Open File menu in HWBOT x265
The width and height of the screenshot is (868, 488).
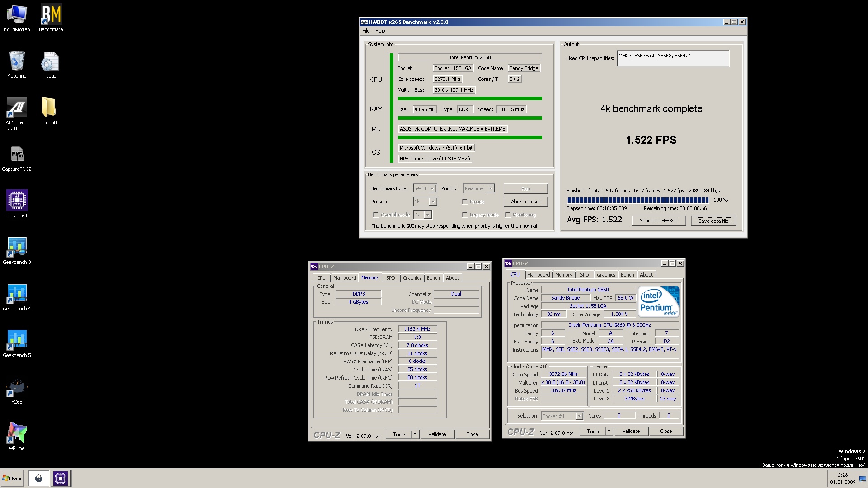366,31
